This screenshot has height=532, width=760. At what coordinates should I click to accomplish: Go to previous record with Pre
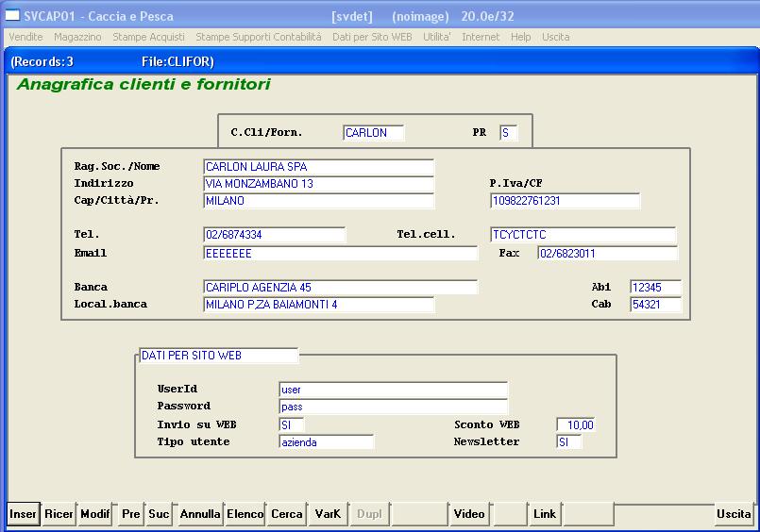coord(131,514)
